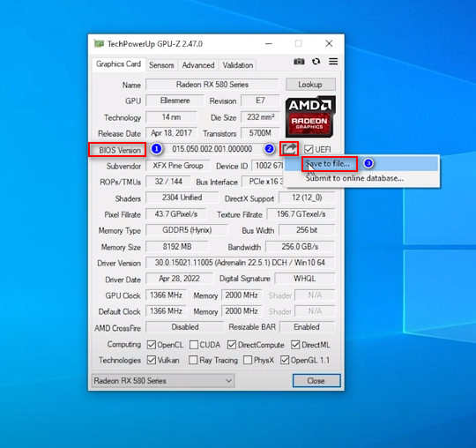This screenshot has height=448, width=476.
Task: Minimize the GPU-Z window
Action: [269, 44]
